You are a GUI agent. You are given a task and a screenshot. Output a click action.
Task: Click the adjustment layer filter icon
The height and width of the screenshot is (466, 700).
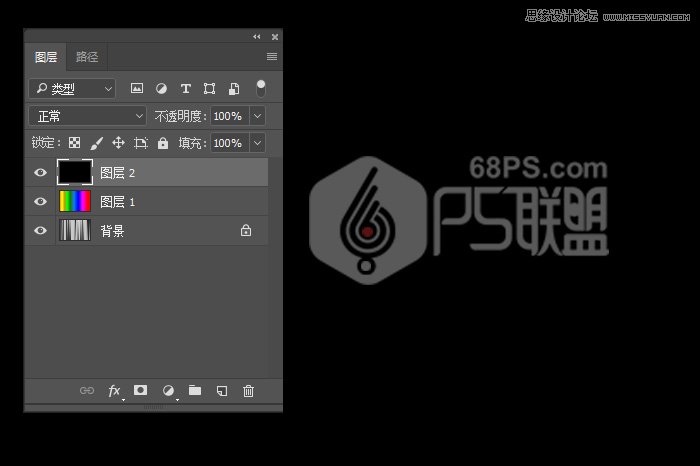(x=161, y=89)
